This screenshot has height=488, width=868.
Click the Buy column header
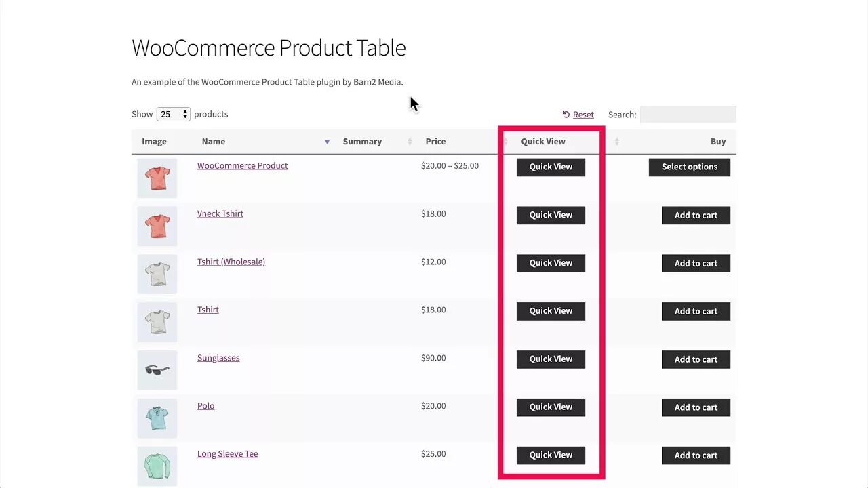(x=717, y=142)
